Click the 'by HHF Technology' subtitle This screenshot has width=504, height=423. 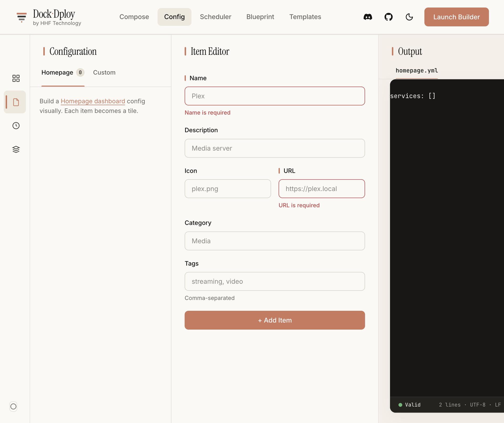pos(57,23)
